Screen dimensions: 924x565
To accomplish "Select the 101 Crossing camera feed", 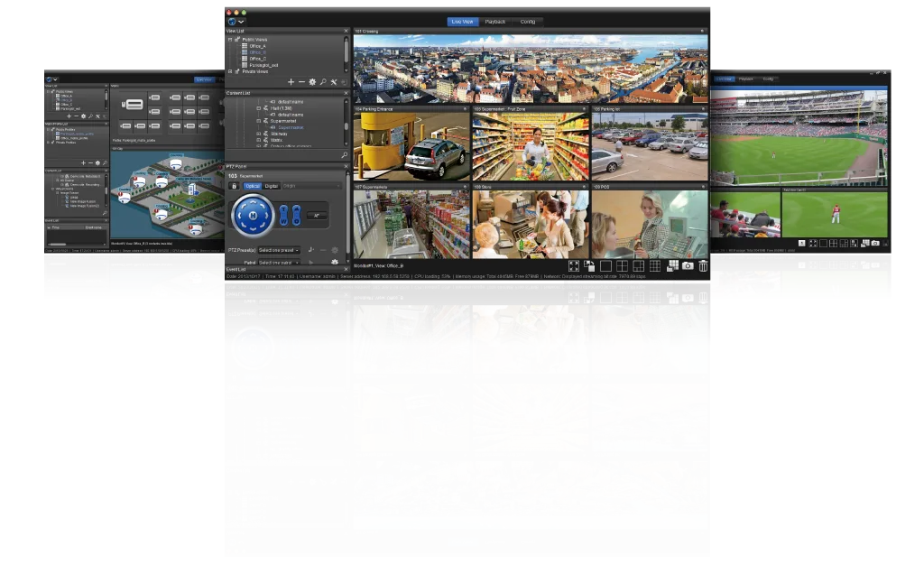I will pos(530,69).
